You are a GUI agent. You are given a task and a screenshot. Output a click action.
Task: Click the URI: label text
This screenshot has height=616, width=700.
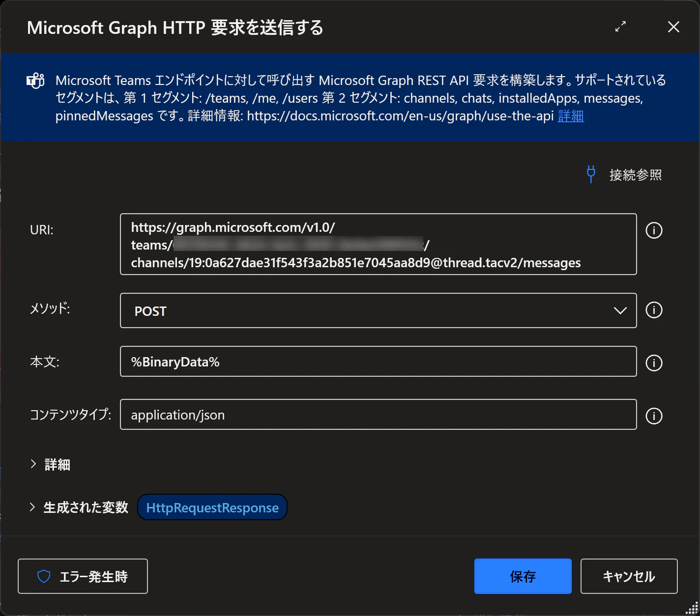[x=42, y=230]
